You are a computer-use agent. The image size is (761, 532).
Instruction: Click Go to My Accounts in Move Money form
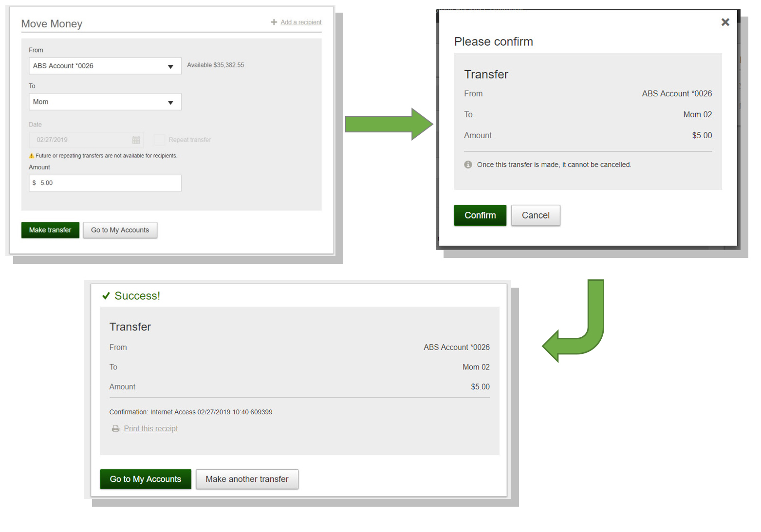click(120, 230)
